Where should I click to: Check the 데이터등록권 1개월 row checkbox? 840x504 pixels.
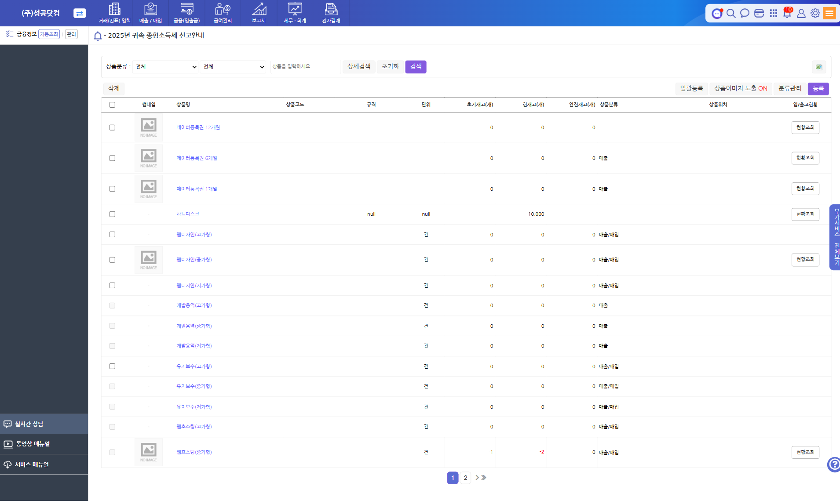point(112,189)
